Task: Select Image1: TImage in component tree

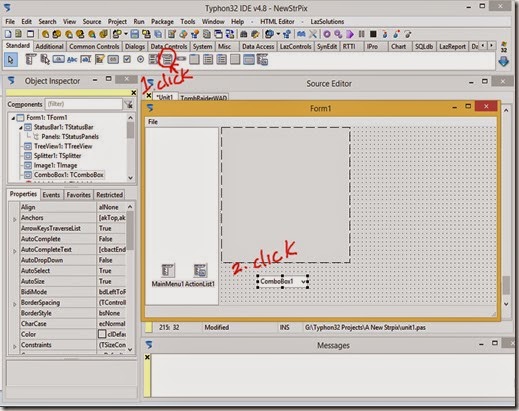Action: click(x=55, y=165)
